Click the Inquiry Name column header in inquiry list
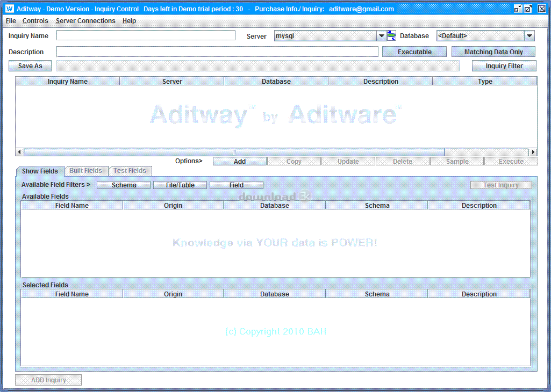551x392 pixels. (68, 82)
